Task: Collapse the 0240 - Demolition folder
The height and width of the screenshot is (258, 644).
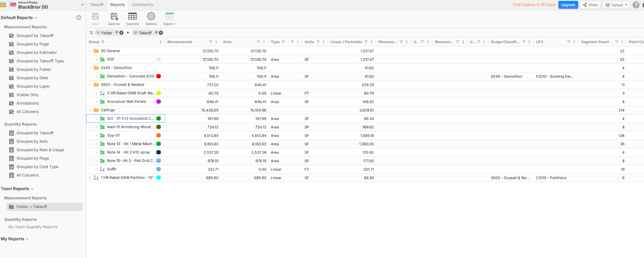Action: tap(90, 68)
